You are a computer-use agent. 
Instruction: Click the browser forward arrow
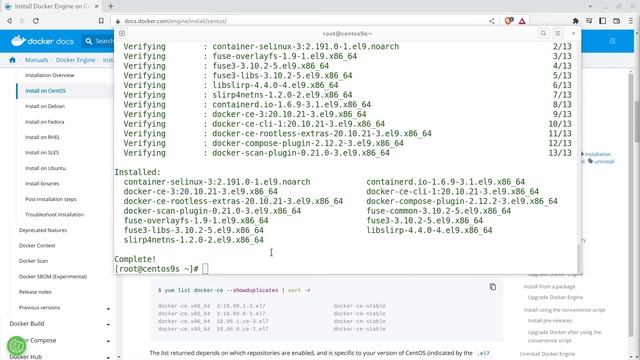22,21
